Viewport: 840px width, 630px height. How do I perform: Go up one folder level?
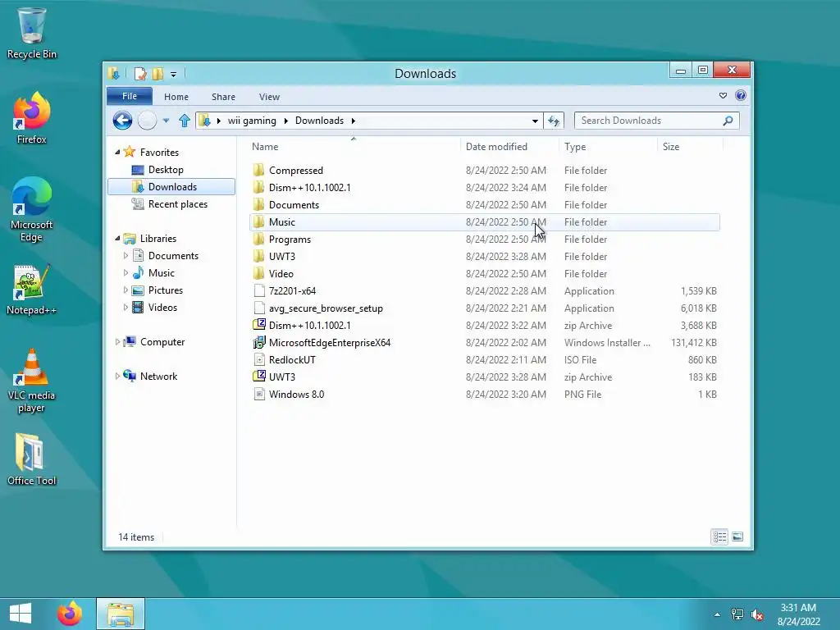(x=185, y=121)
